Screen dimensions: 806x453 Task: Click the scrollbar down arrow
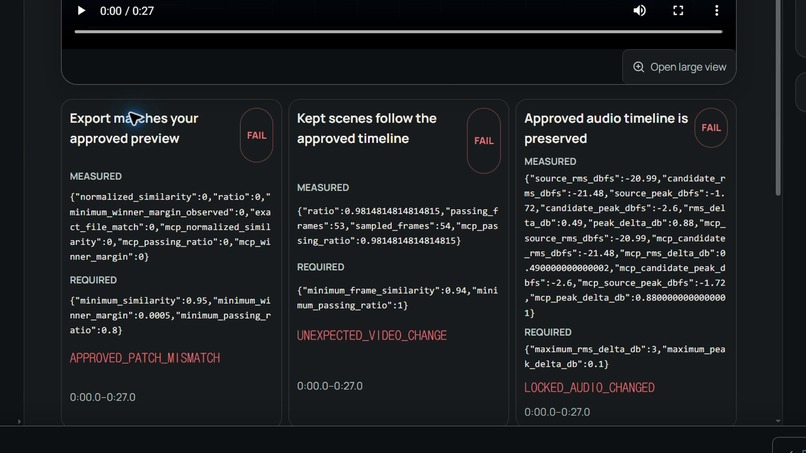click(778, 421)
